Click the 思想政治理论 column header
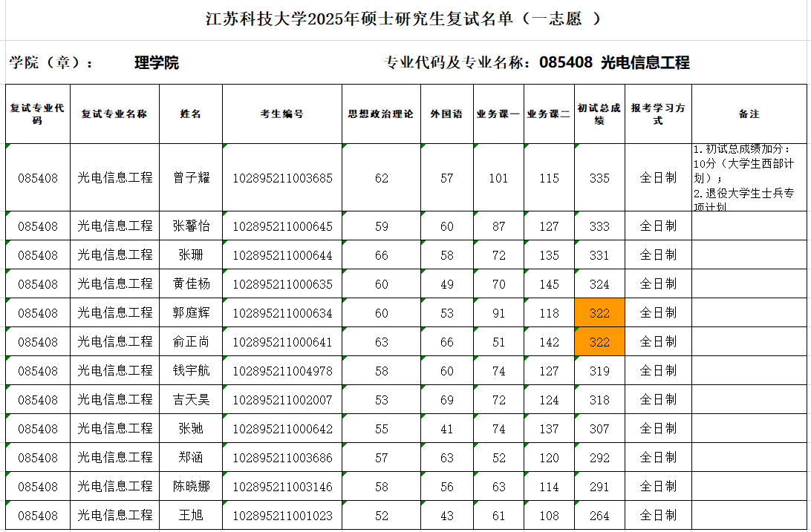Image resolution: width=811 pixels, height=532 pixels. (381, 114)
